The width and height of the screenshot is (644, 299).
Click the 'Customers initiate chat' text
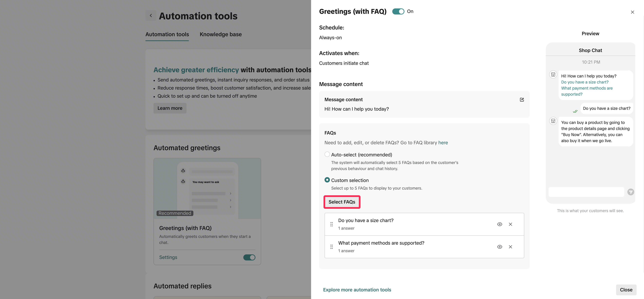click(x=344, y=63)
